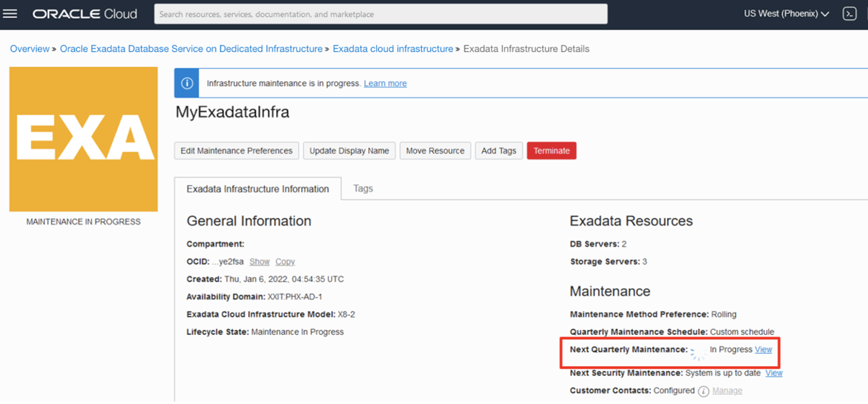Click the Exadata Resources heading
The image size is (868, 404).
pos(631,221)
